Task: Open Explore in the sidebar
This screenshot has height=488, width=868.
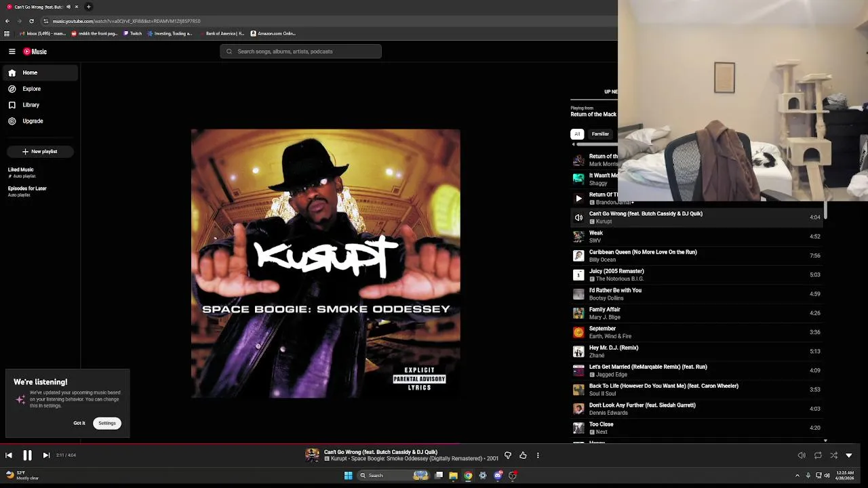Action: (39, 89)
